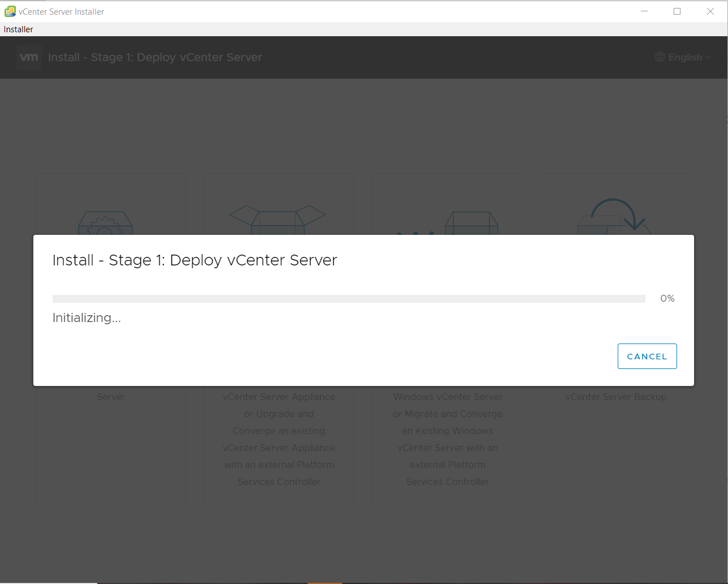
Task: Click the globe language icon
Action: point(660,57)
